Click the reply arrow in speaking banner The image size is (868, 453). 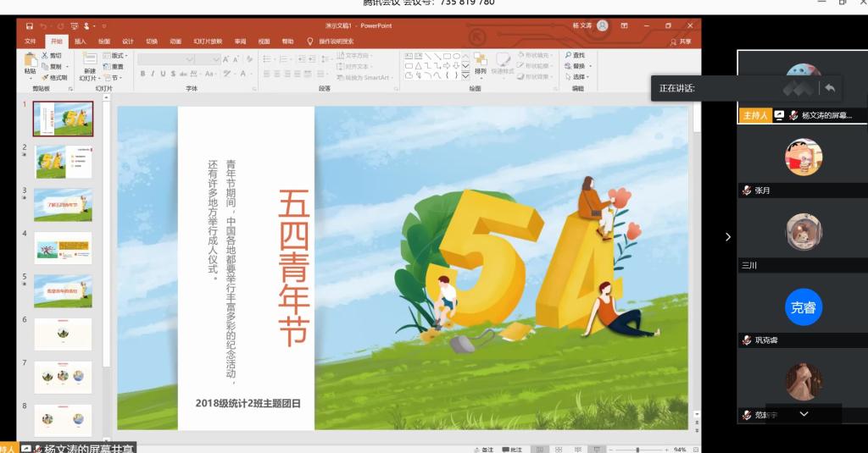(830, 88)
